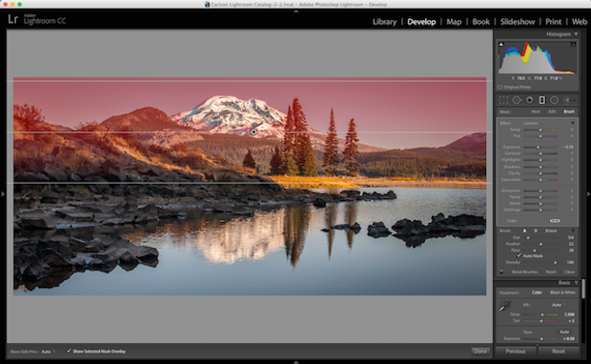Click the graduated filter edit pin on photo
The height and width of the screenshot is (364, 591).
point(255,131)
